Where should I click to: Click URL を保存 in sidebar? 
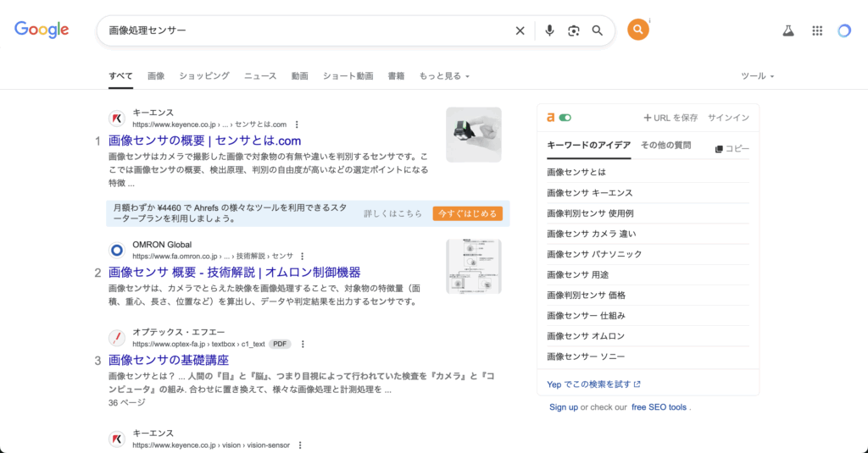[x=670, y=117]
